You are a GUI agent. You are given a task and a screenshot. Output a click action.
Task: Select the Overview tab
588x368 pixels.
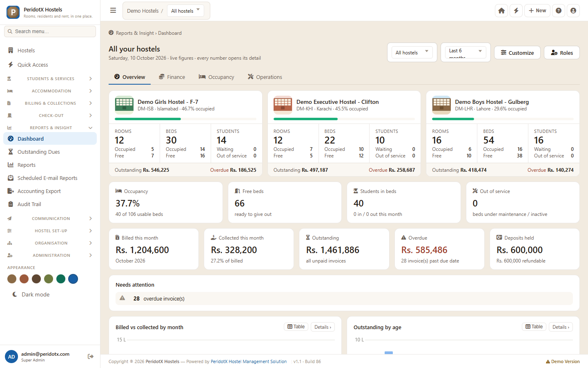pos(129,77)
